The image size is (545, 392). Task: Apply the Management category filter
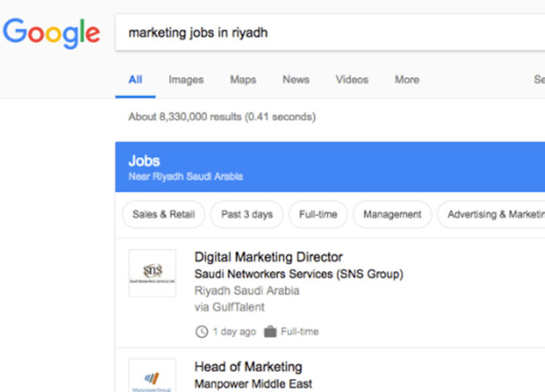[x=392, y=215]
